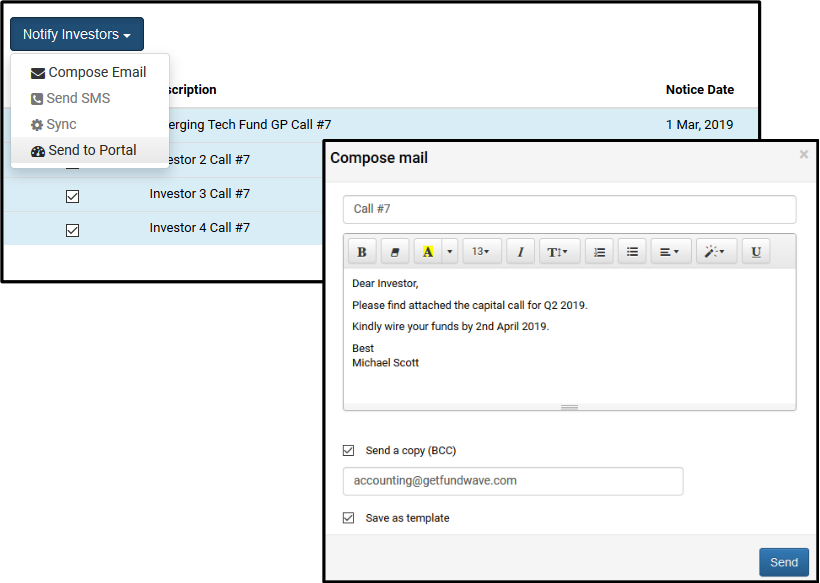Click the Michael Scott signature line
Image resolution: width=820 pixels, height=583 pixels.
385,363
